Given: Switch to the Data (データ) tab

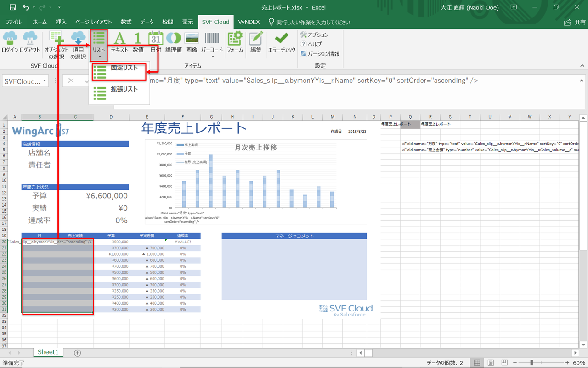Looking at the screenshot, I should tap(147, 22).
